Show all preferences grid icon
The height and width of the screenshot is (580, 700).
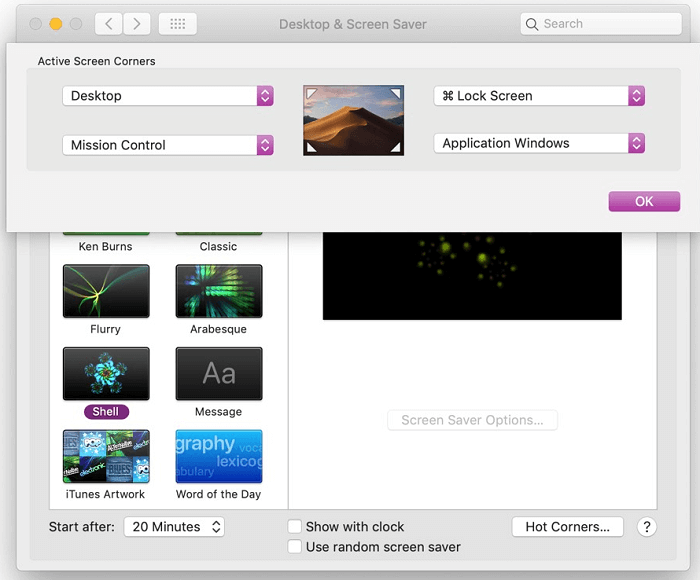pyautogui.click(x=178, y=23)
